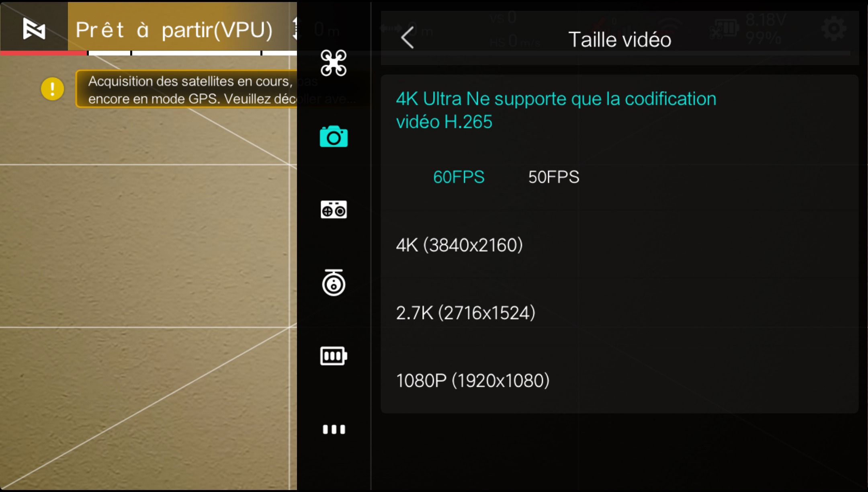Tap the 4K Ultra H.265 notice text

pos(556,110)
